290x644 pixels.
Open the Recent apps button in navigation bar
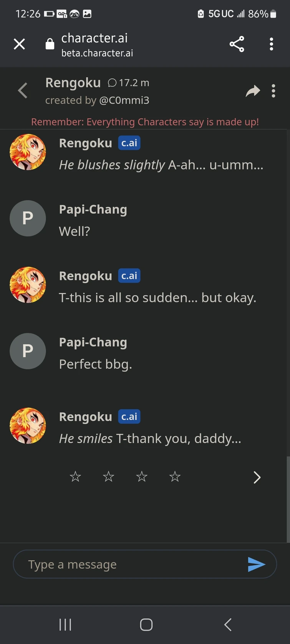[65, 624]
